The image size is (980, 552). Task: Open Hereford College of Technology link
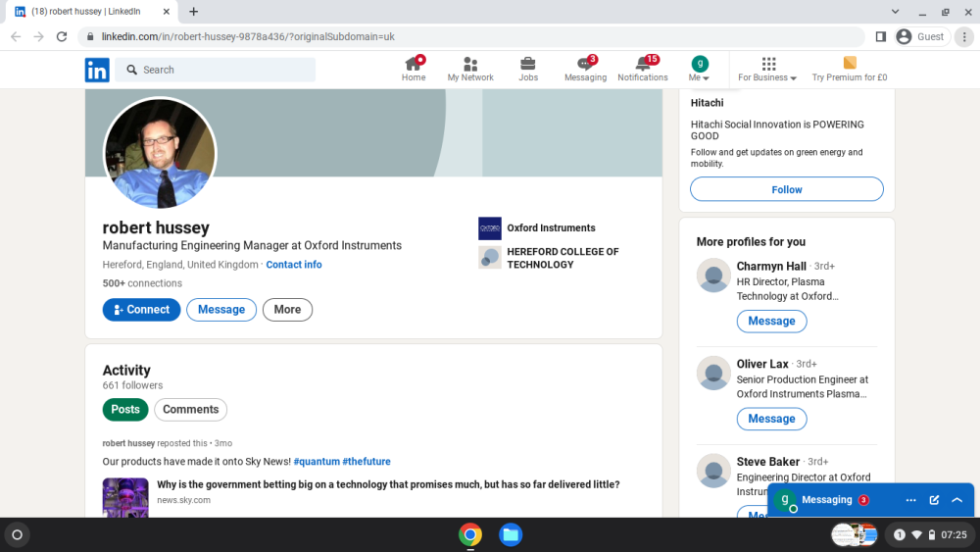pos(549,258)
